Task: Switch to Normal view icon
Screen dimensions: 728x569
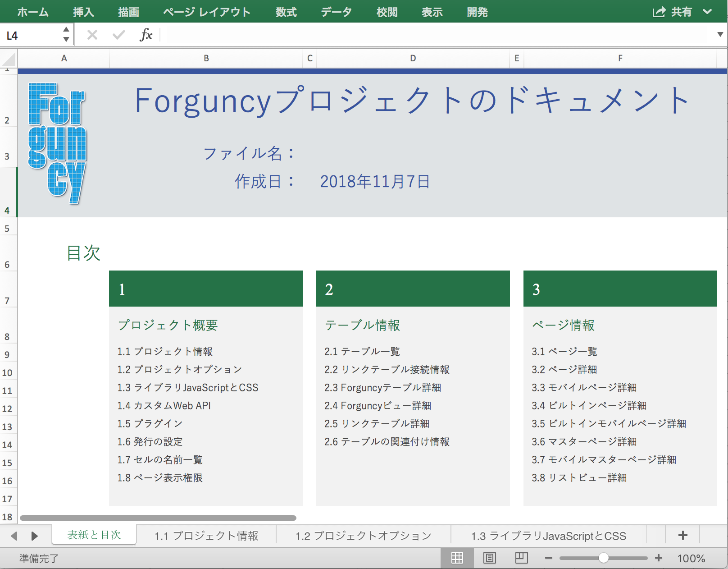Action: pyautogui.click(x=457, y=558)
